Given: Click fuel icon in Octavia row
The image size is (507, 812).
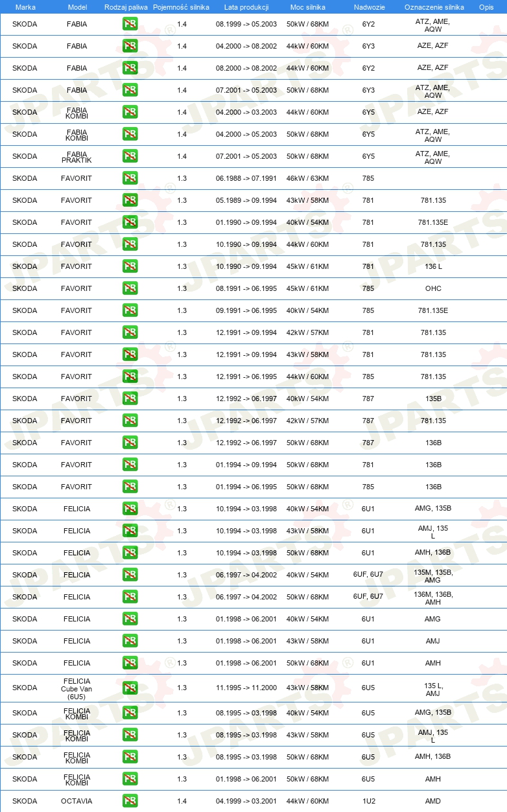Looking at the screenshot, I should pos(130,801).
